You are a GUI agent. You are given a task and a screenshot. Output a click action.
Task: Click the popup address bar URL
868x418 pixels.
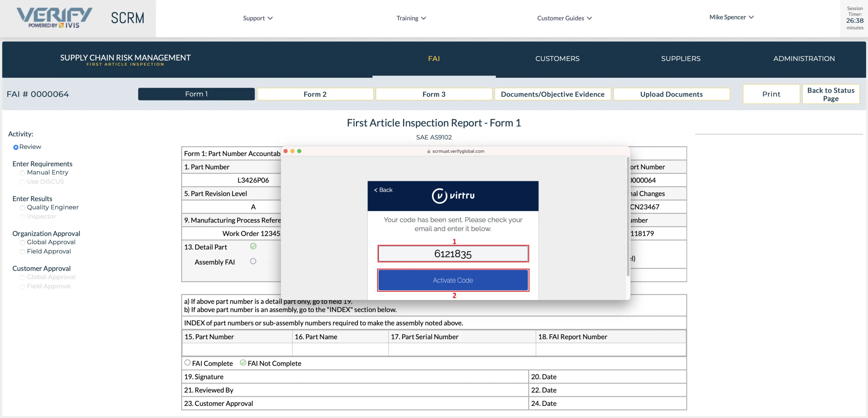tap(458, 151)
